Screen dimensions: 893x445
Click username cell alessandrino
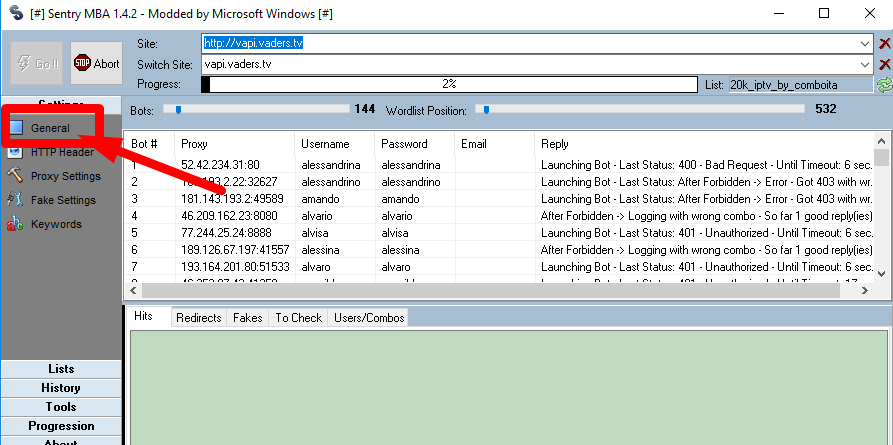331,182
